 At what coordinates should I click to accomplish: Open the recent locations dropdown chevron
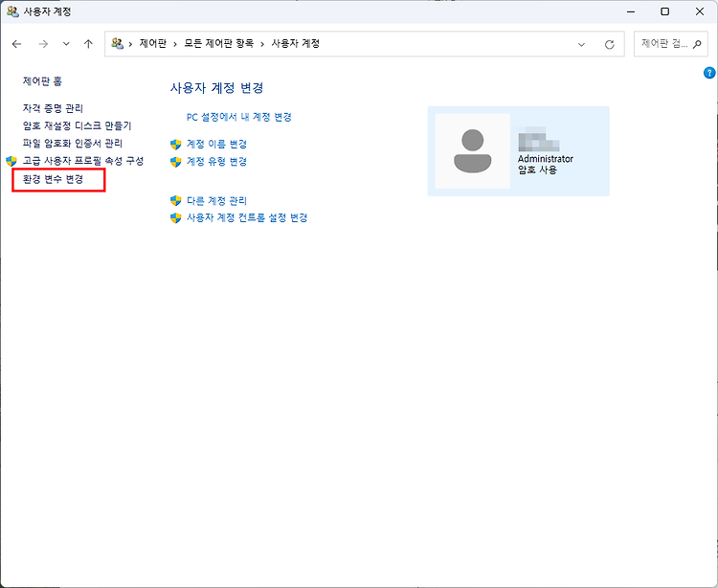[66, 44]
